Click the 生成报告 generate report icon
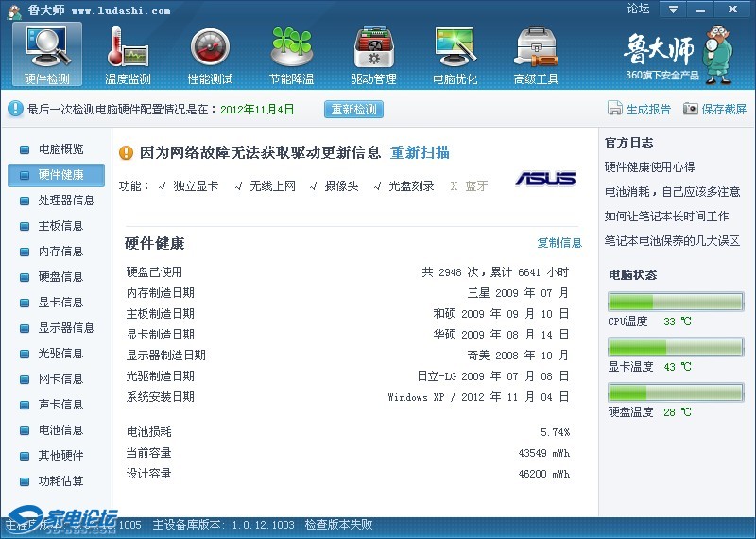Image resolution: width=756 pixels, height=539 pixels. pyautogui.click(x=615, y=109)
